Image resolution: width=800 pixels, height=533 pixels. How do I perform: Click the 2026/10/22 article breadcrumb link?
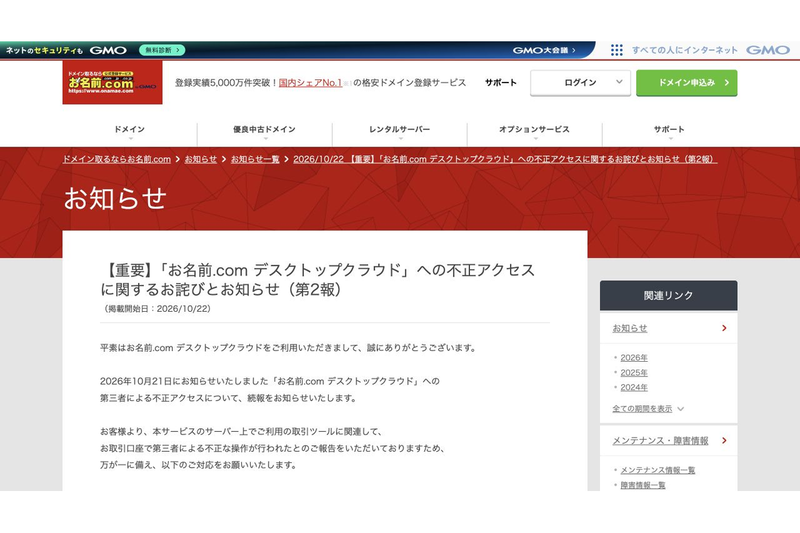pyautogui.click(x=505, y=159)
